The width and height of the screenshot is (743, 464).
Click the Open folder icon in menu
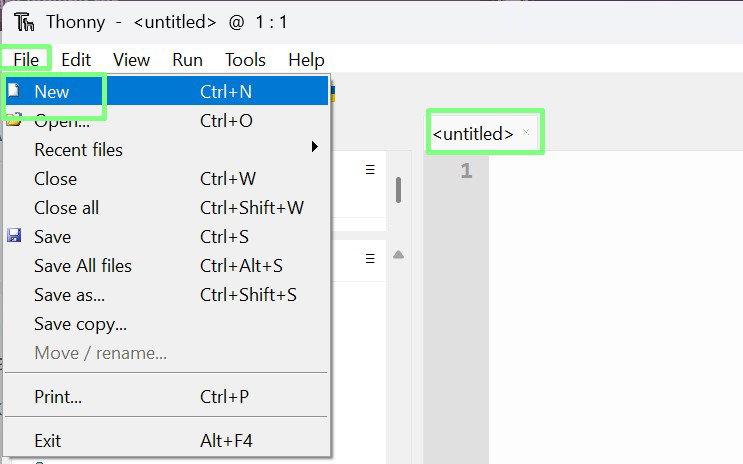(x=14, y=120)
